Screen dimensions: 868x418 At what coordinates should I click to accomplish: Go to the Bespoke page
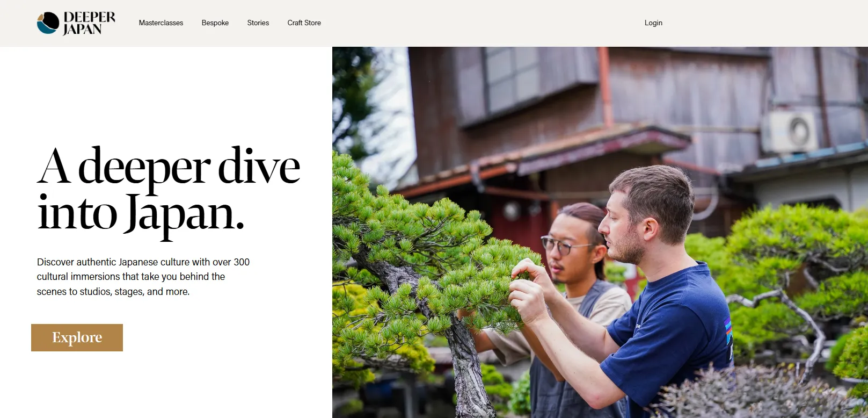pos(215,23)
